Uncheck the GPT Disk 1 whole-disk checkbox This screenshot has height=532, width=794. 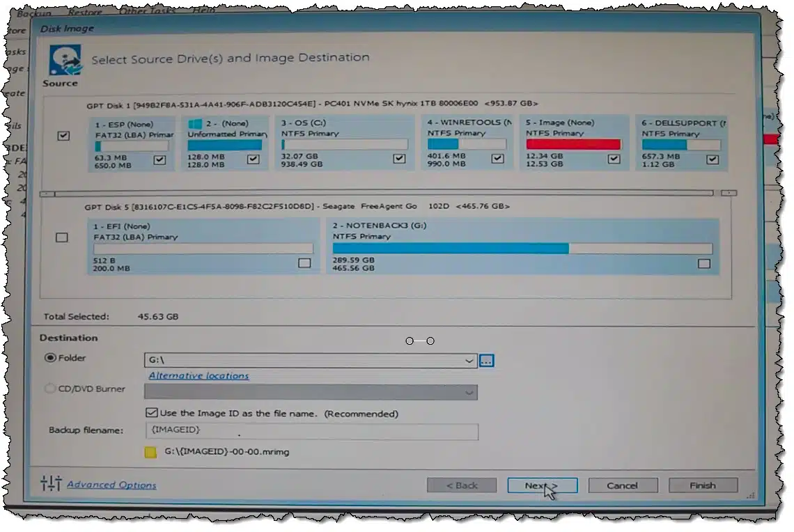(63, 135)
